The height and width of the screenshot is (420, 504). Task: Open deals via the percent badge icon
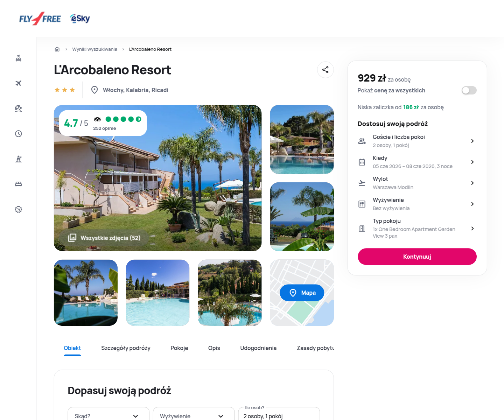click(19, 209)
